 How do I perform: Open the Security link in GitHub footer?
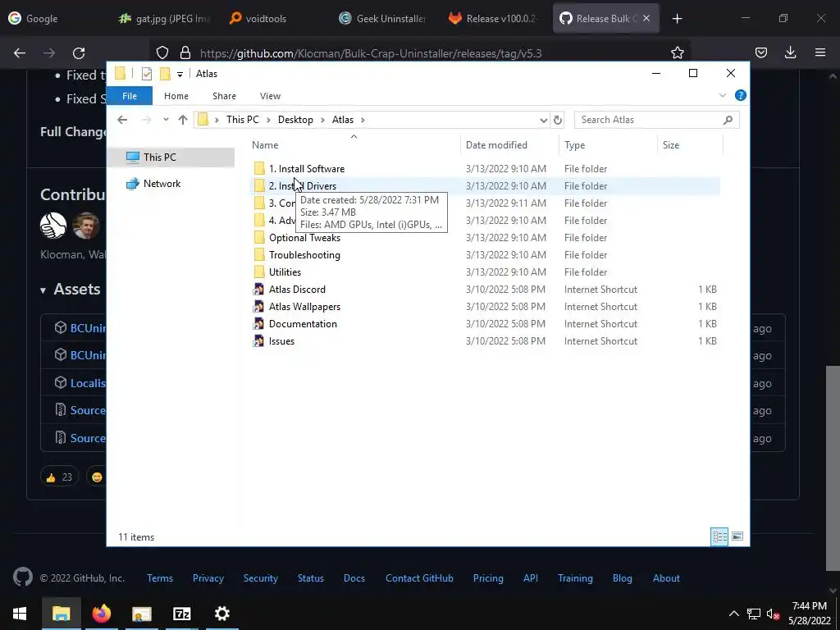260,578
